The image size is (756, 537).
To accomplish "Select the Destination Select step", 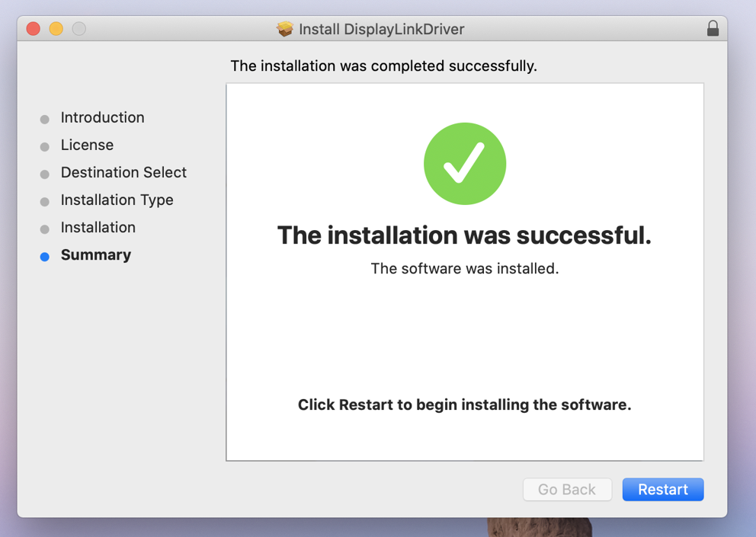I will (x=123, y=173).
